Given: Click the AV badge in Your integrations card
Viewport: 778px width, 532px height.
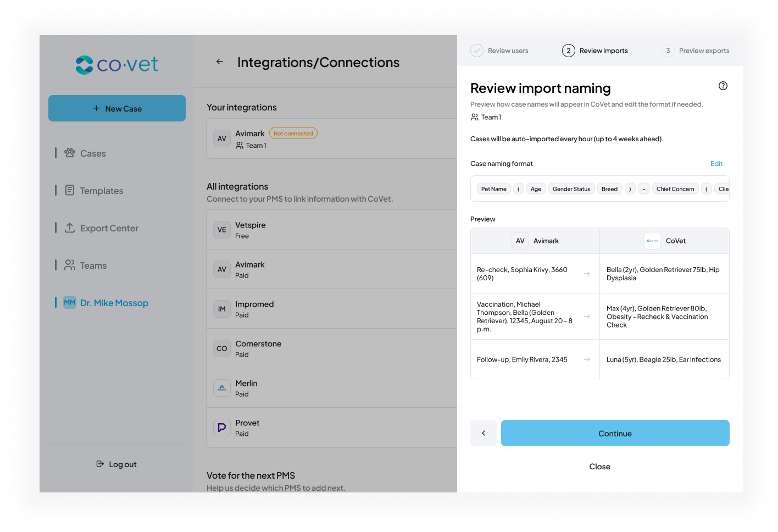Looking at the screenshot, I should click(x=222, y=138).
